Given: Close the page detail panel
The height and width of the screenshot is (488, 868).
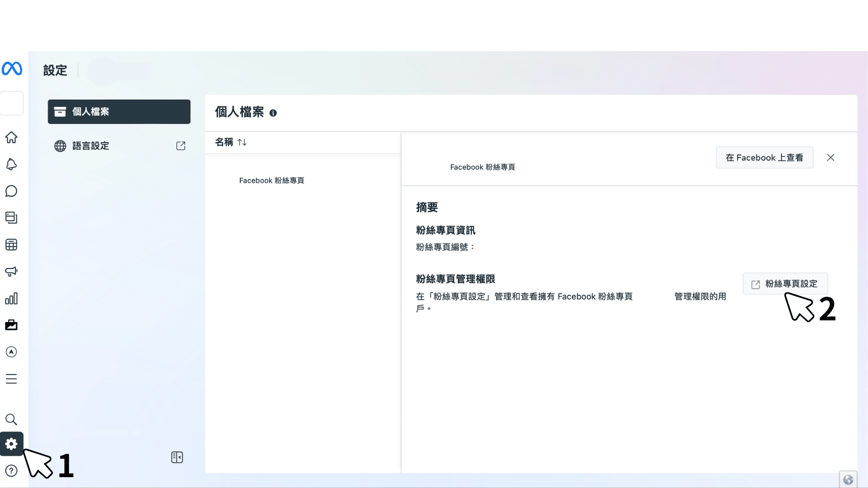Looking at the screenshot, I should click(830, 158).
